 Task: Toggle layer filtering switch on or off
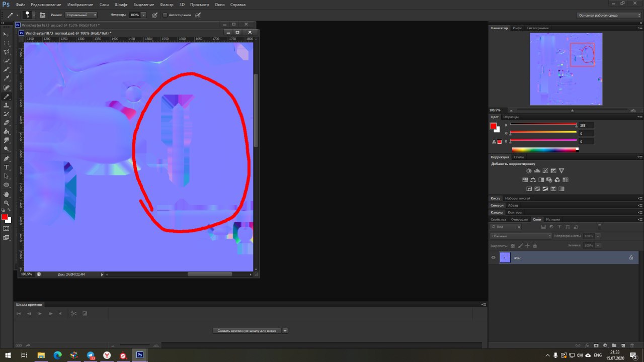pos(599,227)
